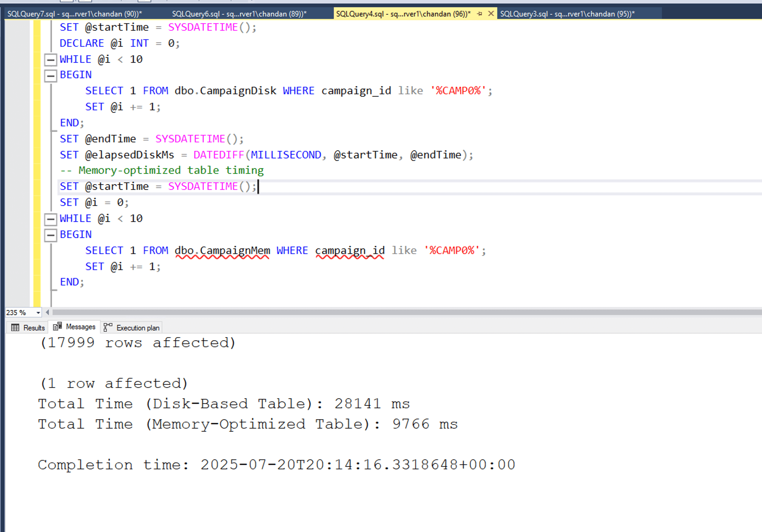
Task: Collapse the first BEGIN block
Action: coord(51,76)
